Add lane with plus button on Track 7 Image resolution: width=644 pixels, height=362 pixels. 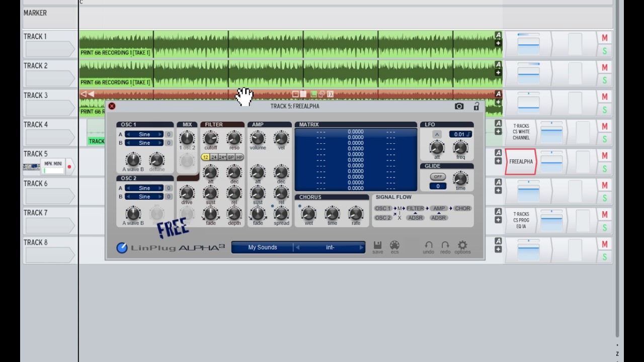tap(498, 220)
